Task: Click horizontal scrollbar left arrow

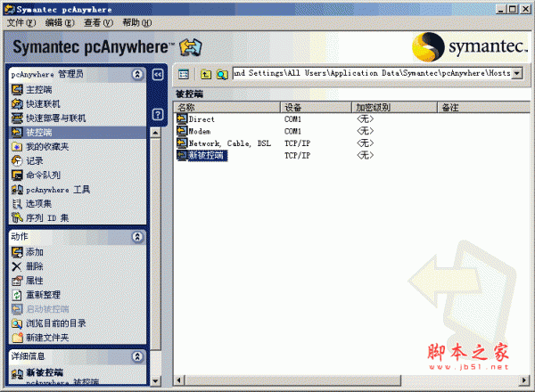Action: tap(179, 380)
